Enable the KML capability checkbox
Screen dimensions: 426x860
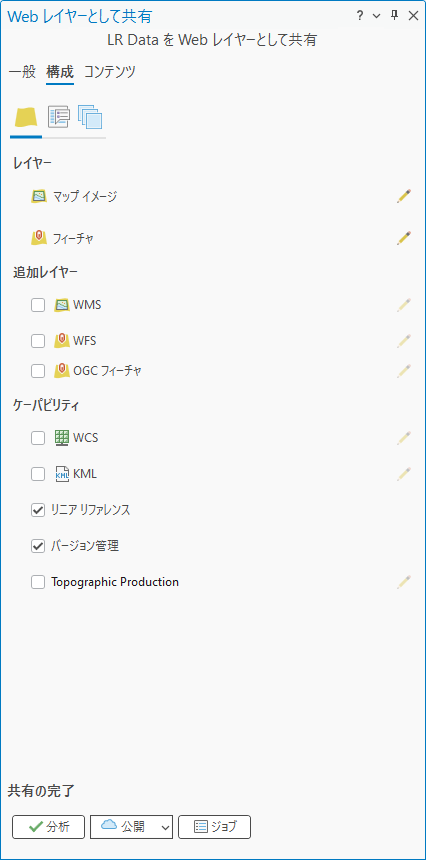[38, 474]
